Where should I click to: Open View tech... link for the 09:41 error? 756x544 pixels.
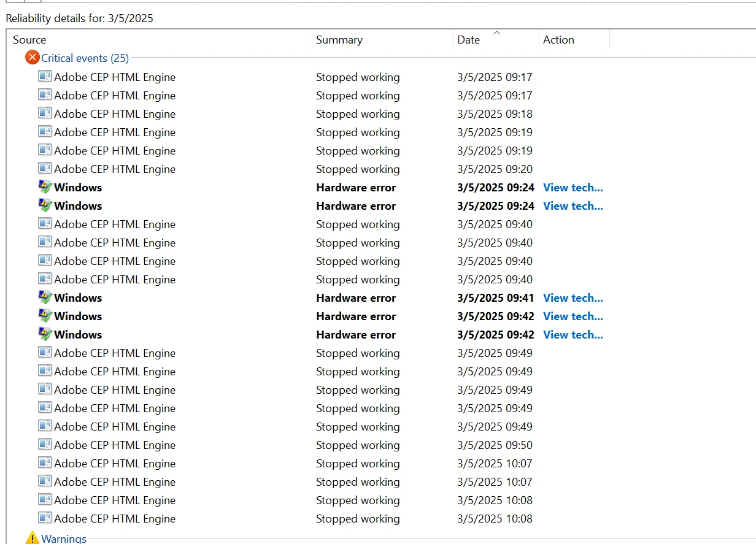pos(573,298)
